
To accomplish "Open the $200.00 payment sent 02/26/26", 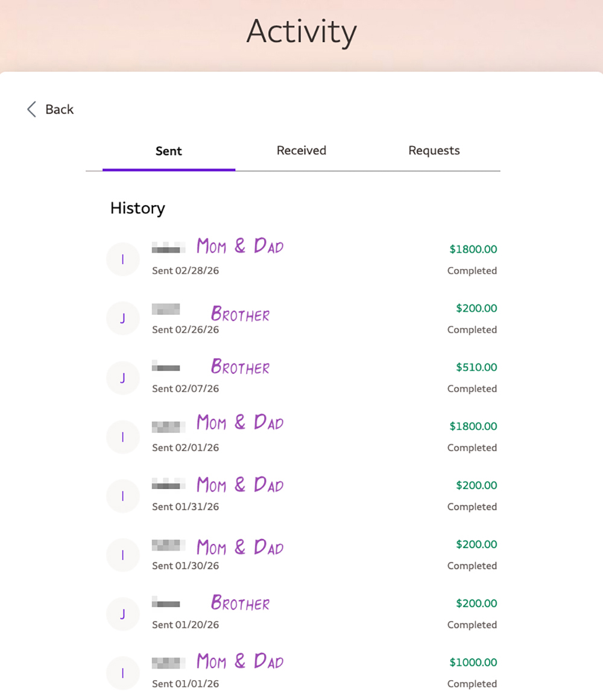I will (x=301, y=318).
